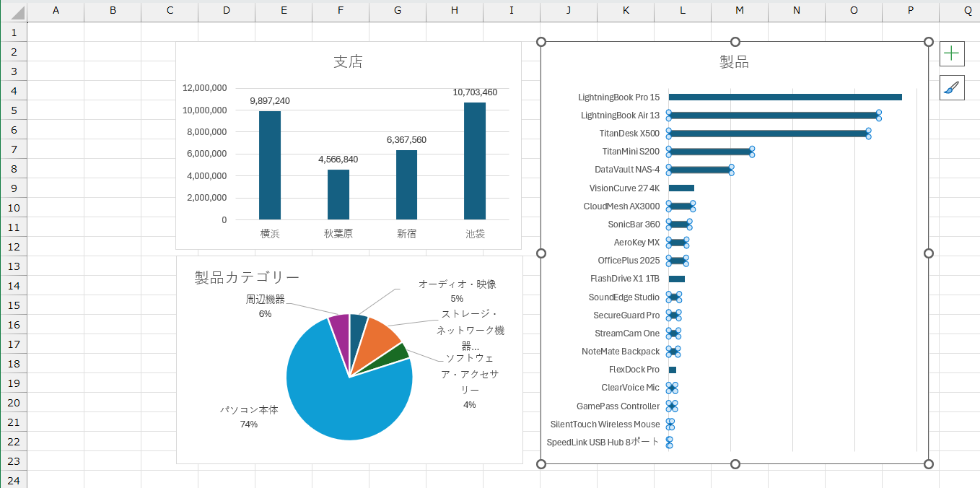Viewport: 980px width, 488px height.
Task: Select the DataVault NAS-4 bar
Action: [x=700, y=170]
